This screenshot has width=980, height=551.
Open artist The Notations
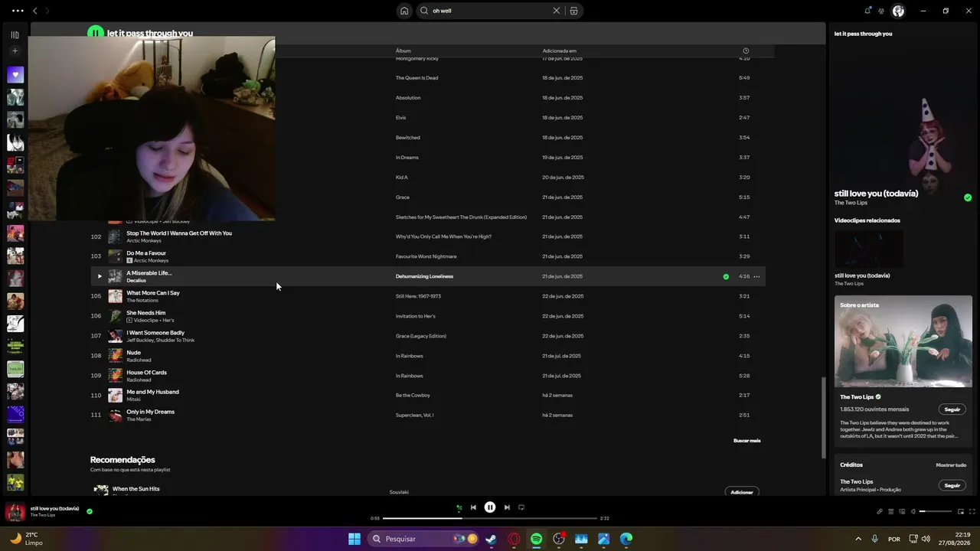coord(142,301)
